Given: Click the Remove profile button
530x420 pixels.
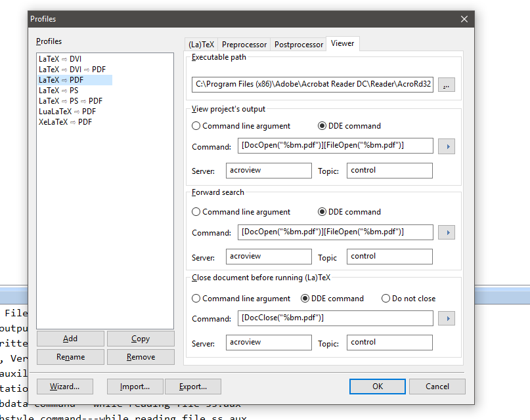Looking at the screenshot, I should point(141,357).
